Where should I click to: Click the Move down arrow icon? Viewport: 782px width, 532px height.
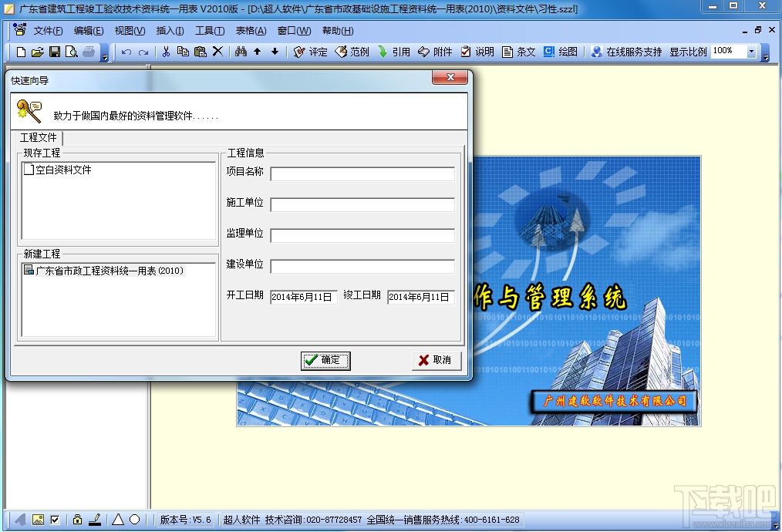click(x=275, y=52)
